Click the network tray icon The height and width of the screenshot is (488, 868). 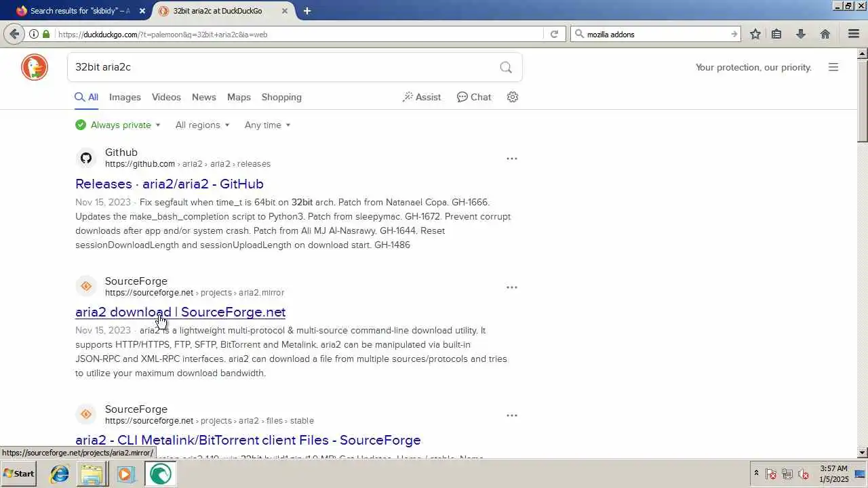[787, 474]
